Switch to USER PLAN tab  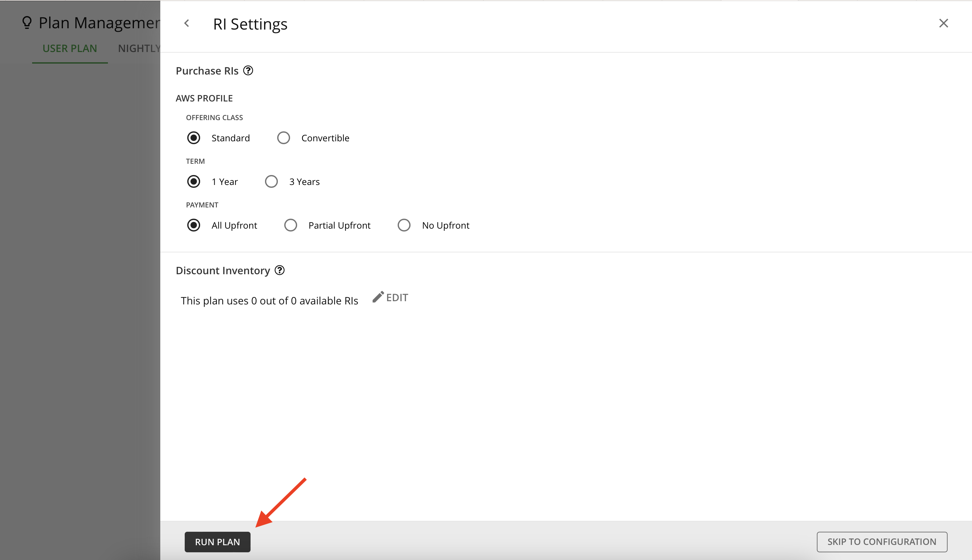[x=69, y=48]
